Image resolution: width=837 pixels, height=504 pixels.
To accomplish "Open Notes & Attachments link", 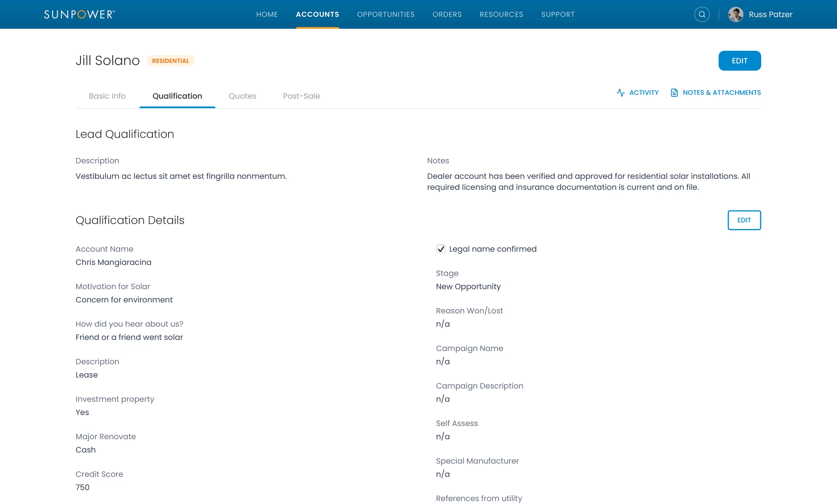I will point(722,93).
